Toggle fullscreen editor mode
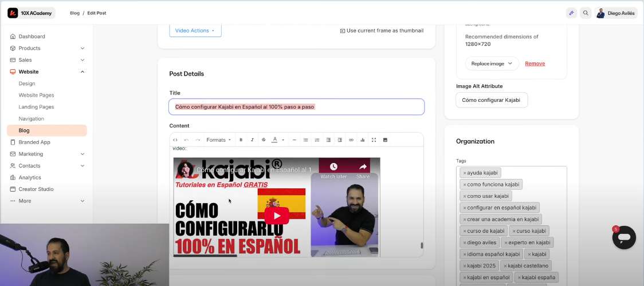 374,140
